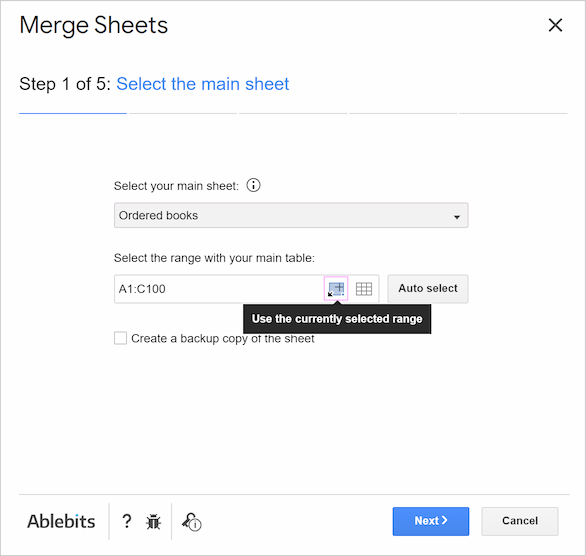Use the currently selected range icon
Image resolution: width=586 pixels, height=556 pixels.
[336, 288]
